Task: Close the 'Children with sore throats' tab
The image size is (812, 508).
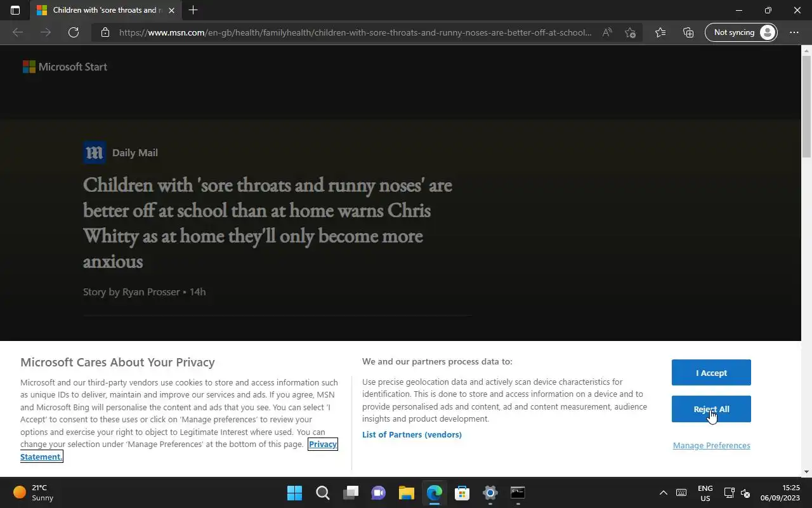Action: pos(171,10)
